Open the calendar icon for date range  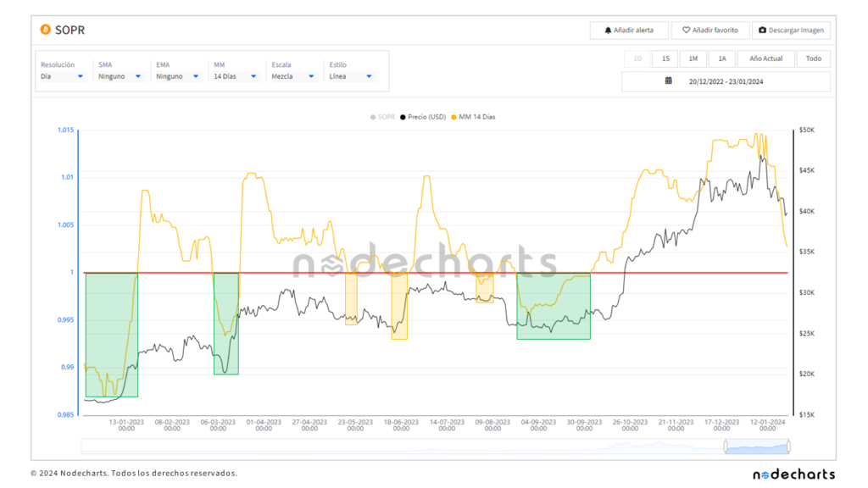click(x=668, y=81)
